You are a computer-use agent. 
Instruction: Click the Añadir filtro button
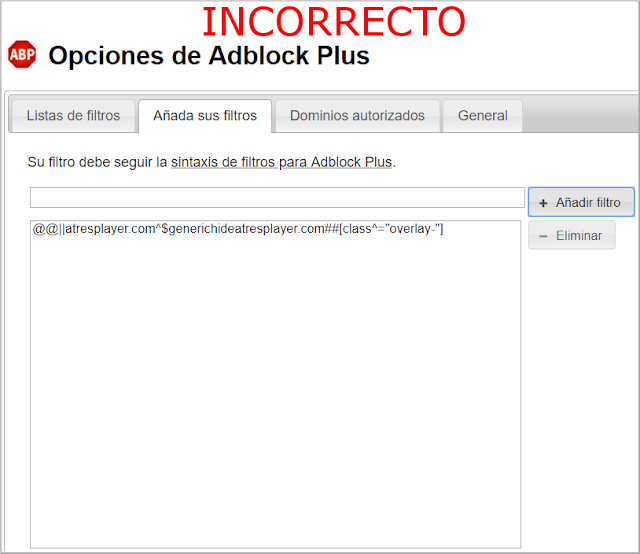tap(581, 202)
